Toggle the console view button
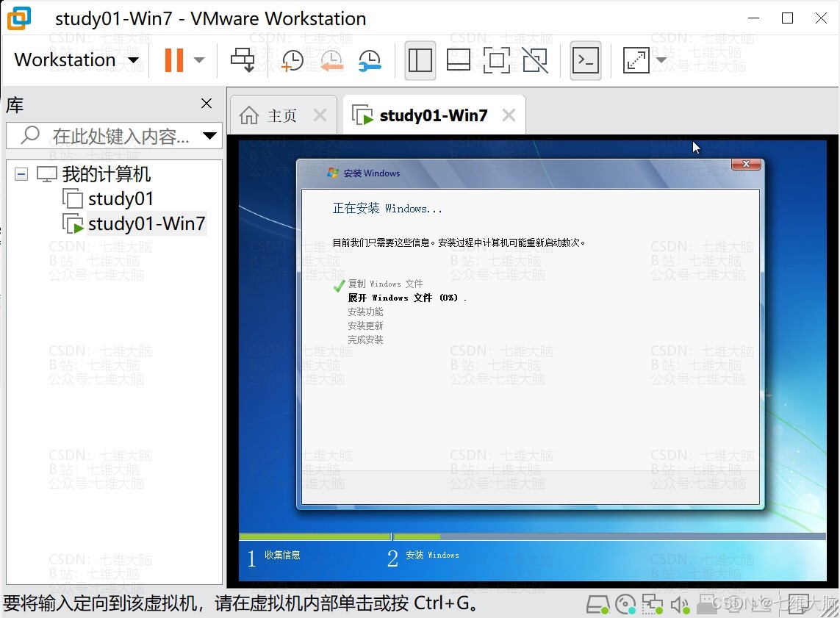This screenshot has width=840, height=618. (x=586, y=60)
